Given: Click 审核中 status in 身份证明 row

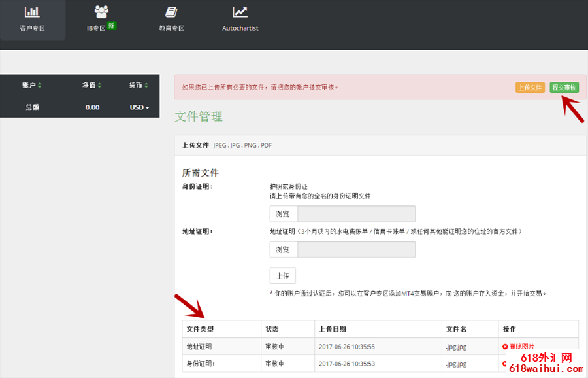Looking at the screenshot, I should 275,364.
